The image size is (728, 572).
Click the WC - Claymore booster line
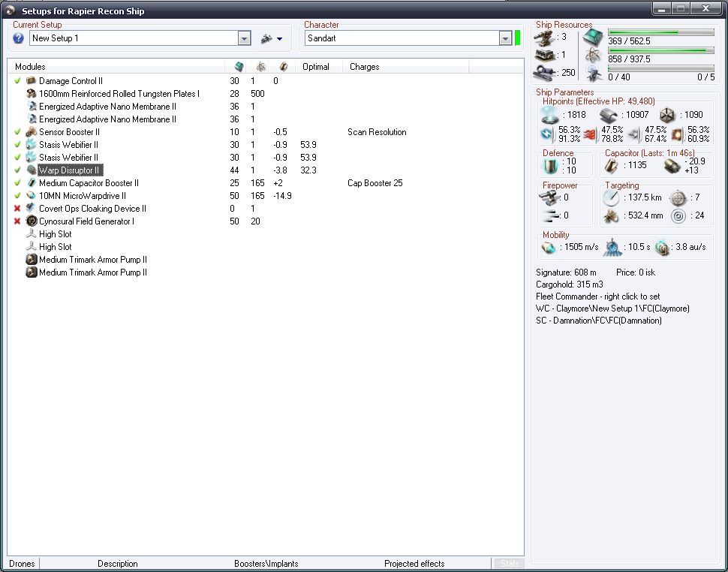click(x=612, y=309)
